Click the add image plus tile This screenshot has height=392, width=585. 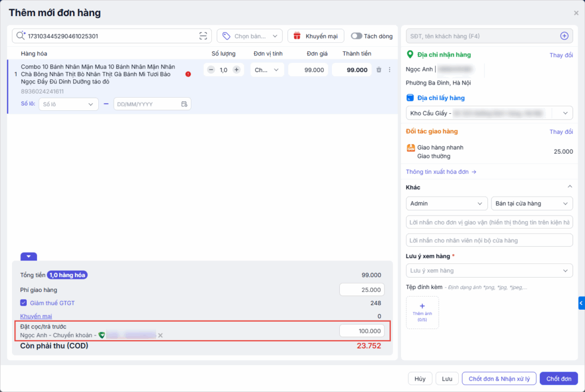click(422, 312)
